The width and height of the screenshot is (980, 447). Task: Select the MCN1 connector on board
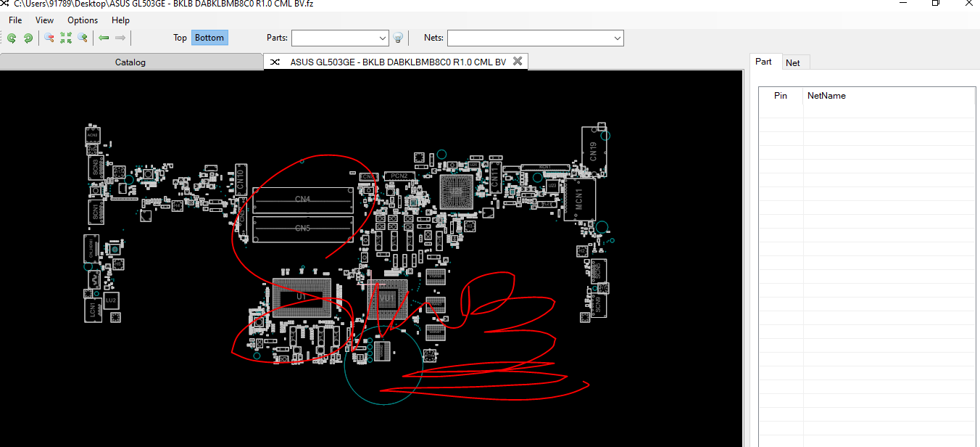[x=579, y=199]
